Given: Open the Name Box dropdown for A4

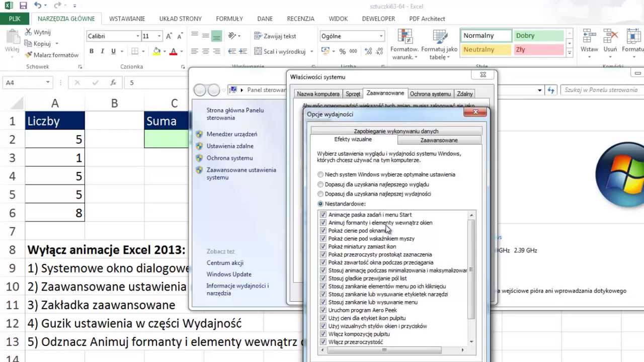Looking at the screenshot, I should (48, 82).
